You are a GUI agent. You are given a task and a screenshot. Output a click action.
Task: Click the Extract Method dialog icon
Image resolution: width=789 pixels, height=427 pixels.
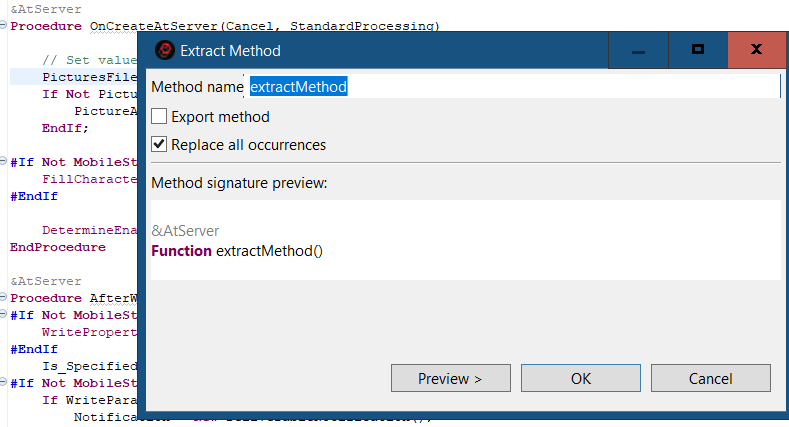(x=165, y=50)
